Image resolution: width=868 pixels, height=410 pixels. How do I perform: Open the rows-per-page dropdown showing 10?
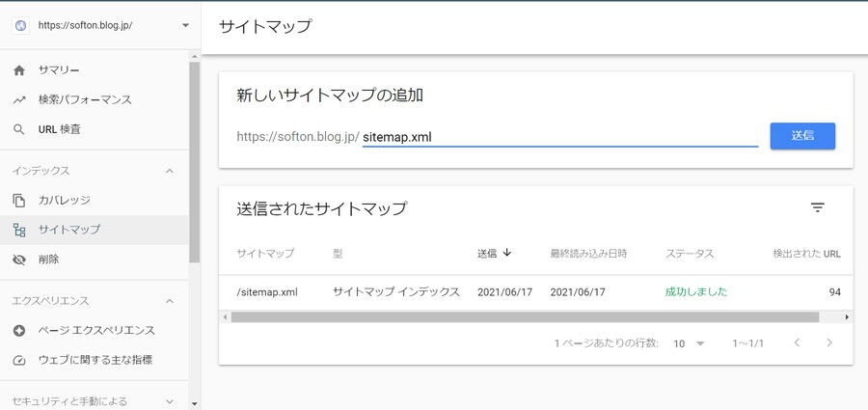(689, 343)
